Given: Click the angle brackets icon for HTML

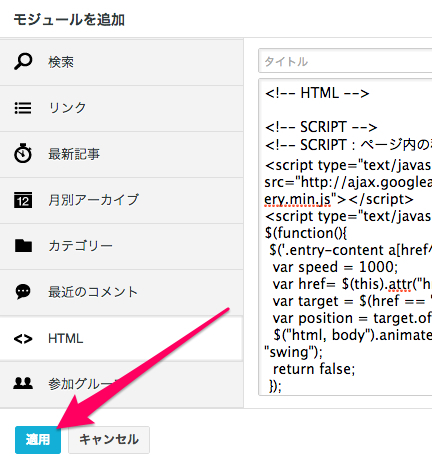Looking at the screenshot, I should click(x=23, y=339).
